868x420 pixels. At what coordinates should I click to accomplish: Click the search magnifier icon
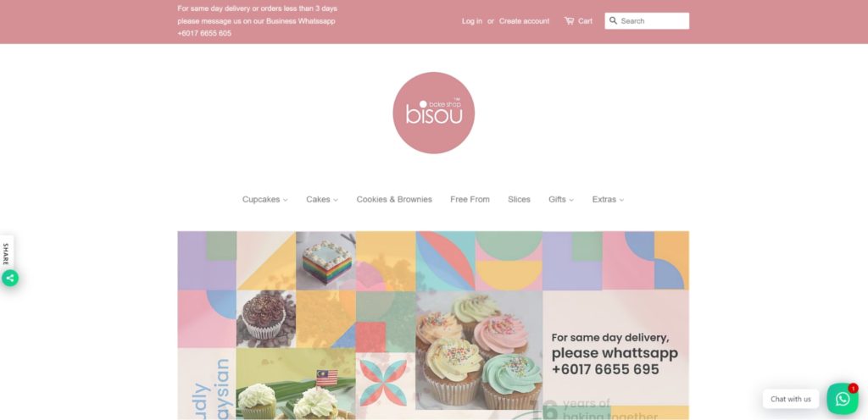(613, 21)
